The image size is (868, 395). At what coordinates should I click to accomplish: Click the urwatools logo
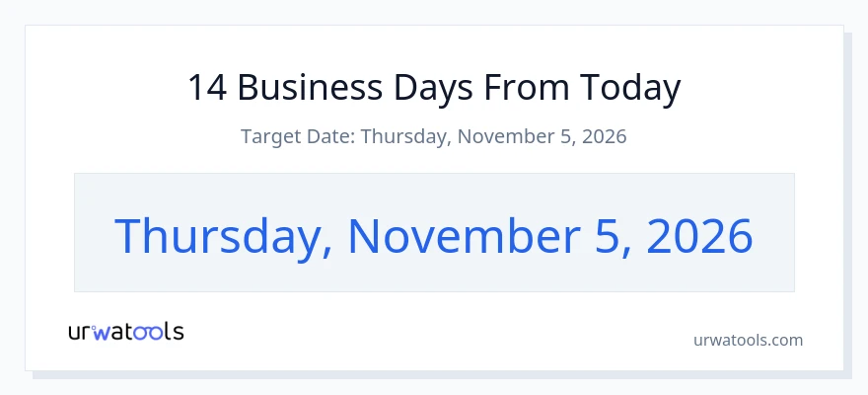point(126,332)
